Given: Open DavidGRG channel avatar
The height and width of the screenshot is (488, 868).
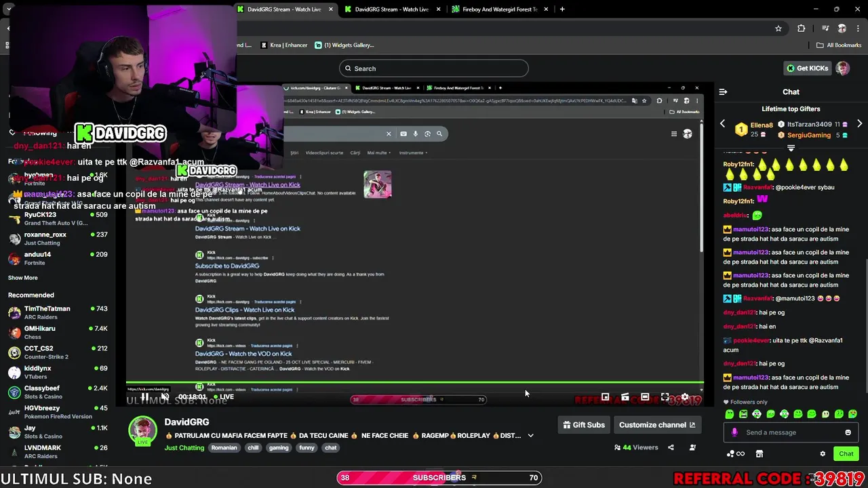Looking at the screenshot, I should point(143,431).
